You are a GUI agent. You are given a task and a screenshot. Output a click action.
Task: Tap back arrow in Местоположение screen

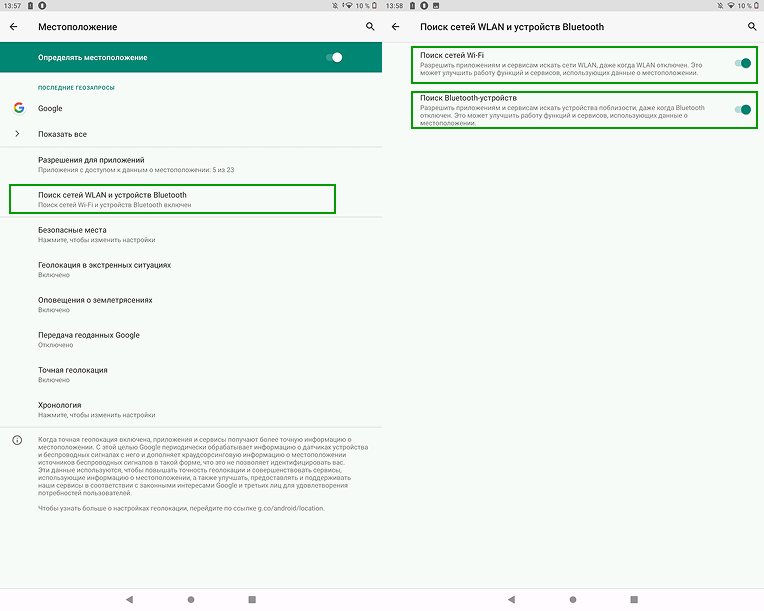14,27
